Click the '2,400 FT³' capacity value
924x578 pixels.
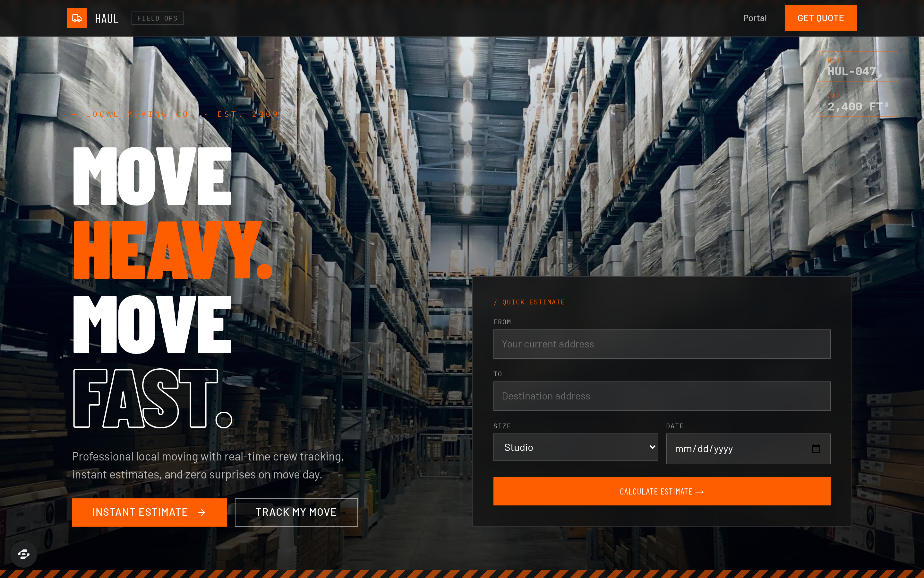(x=858, y=106)
